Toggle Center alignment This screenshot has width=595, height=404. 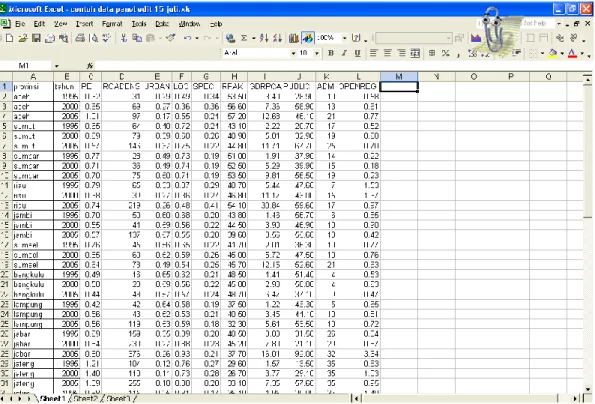387,53
